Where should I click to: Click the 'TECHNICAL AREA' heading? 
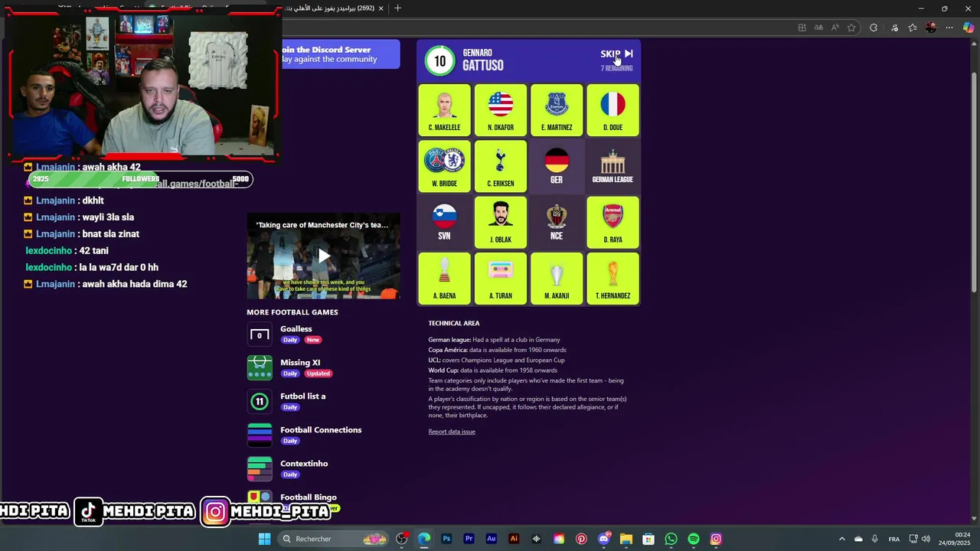pos(454,324)
